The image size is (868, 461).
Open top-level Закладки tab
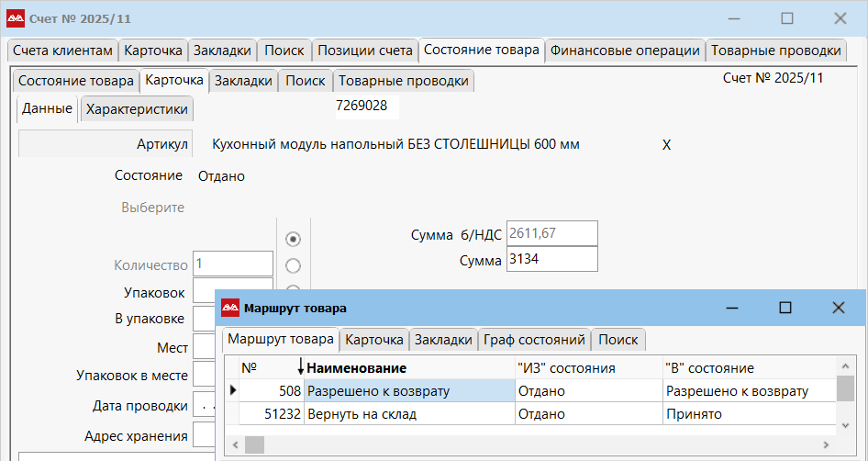[x=223, y=51]
